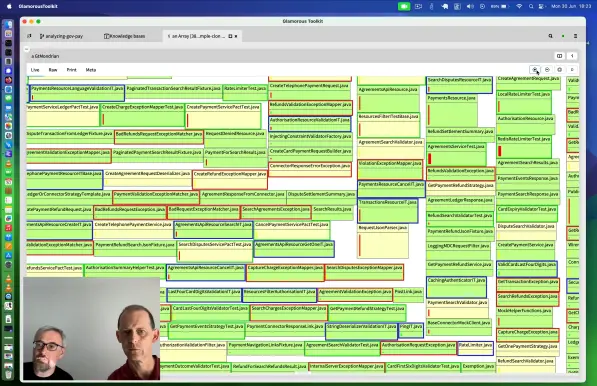Open Control Center in menu bar

click(541, 6)
